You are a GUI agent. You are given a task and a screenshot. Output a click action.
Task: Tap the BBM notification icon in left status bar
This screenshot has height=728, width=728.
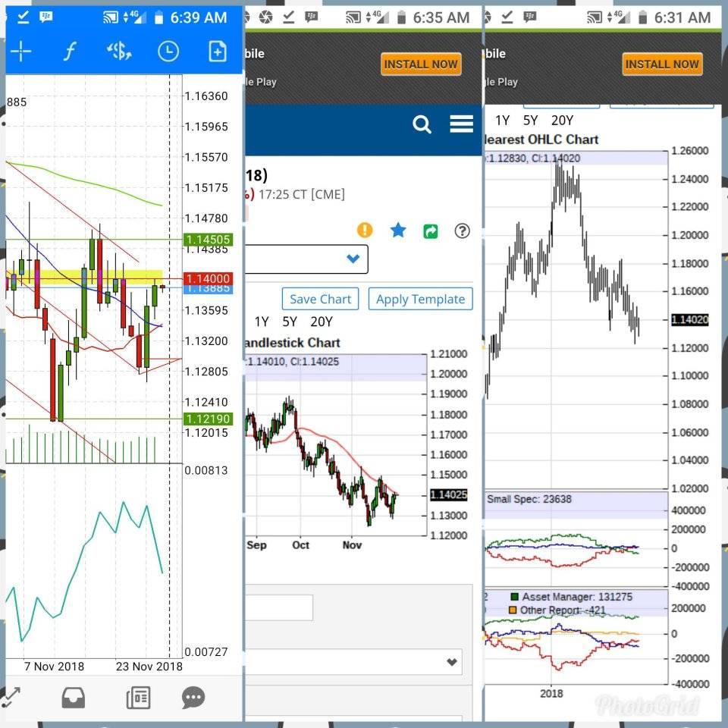click(46, 17)
